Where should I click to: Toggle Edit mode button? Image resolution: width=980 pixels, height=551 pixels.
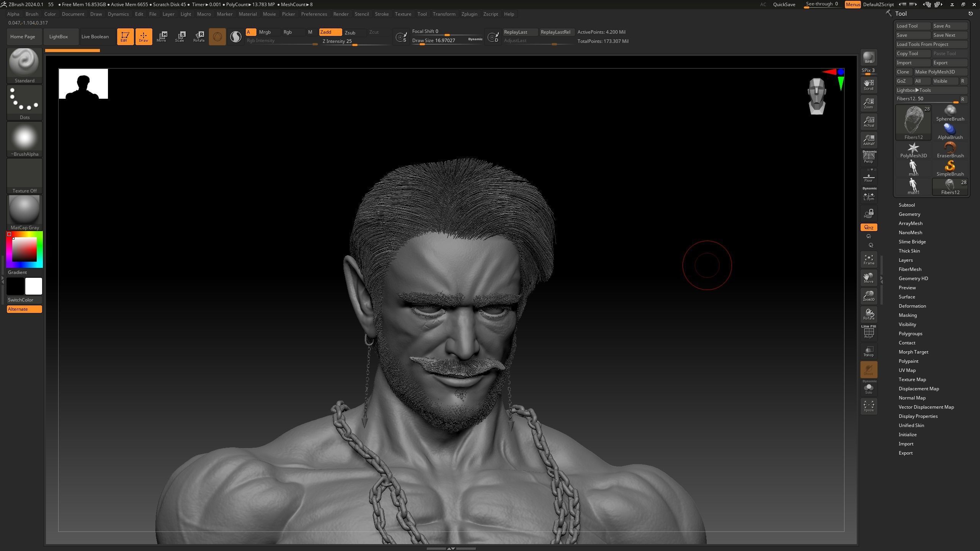coord(125,37)
